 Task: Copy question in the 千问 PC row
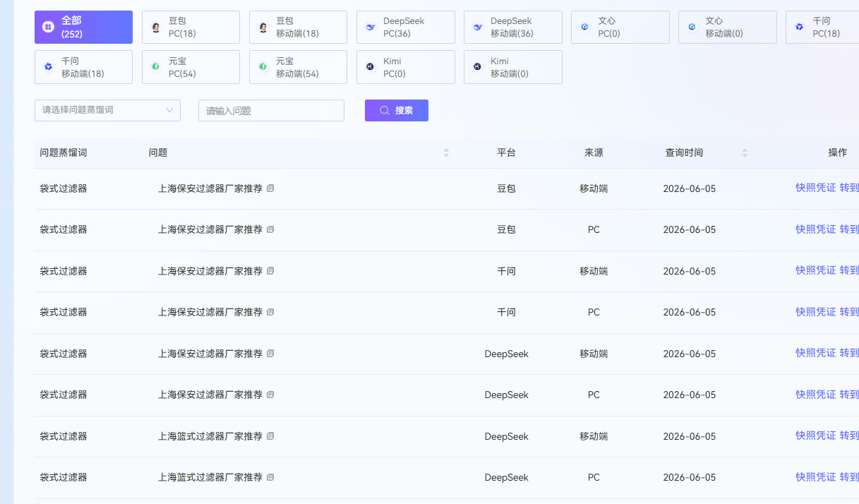coord(270,312)
